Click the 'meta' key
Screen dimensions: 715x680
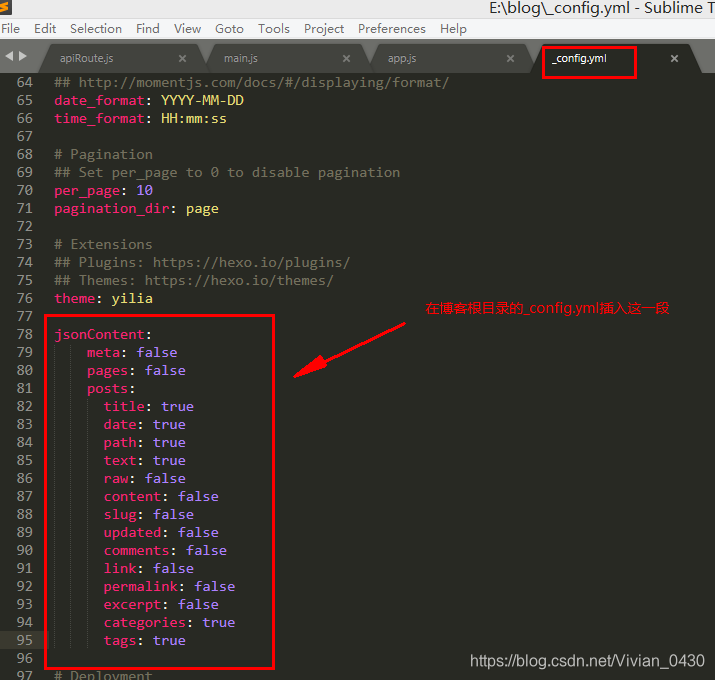(104, 353)
